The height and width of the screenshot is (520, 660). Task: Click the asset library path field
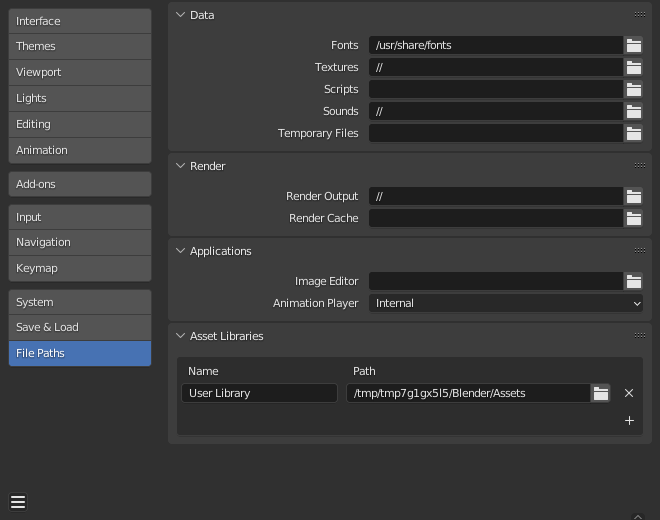(x=467, y=393)
